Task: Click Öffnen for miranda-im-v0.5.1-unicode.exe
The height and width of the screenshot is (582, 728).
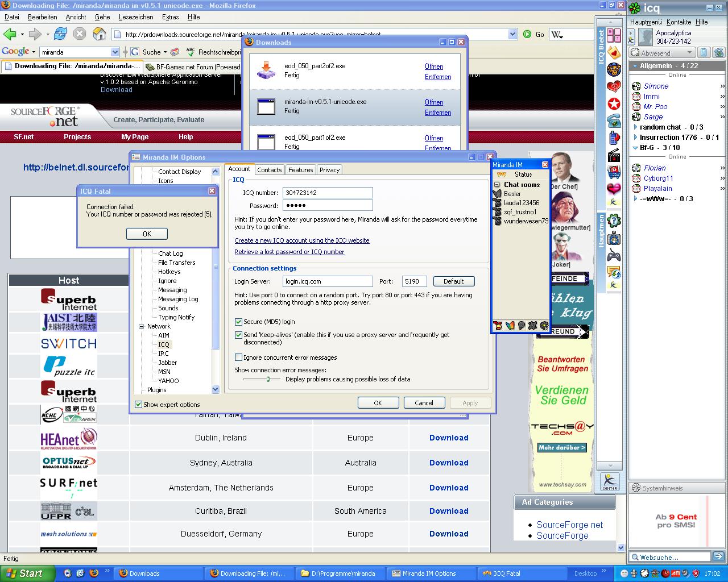Action: pos(434,102)
